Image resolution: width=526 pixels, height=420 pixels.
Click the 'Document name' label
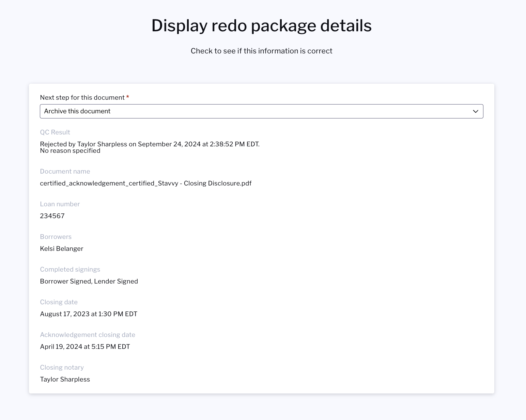pos(65,172)
